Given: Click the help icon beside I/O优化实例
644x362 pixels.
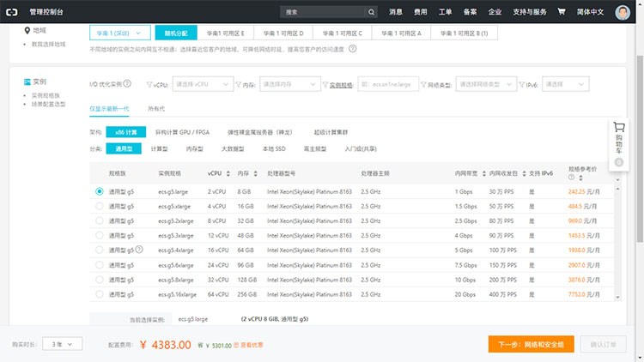Looking at the screenshot, I should point(127,84).
